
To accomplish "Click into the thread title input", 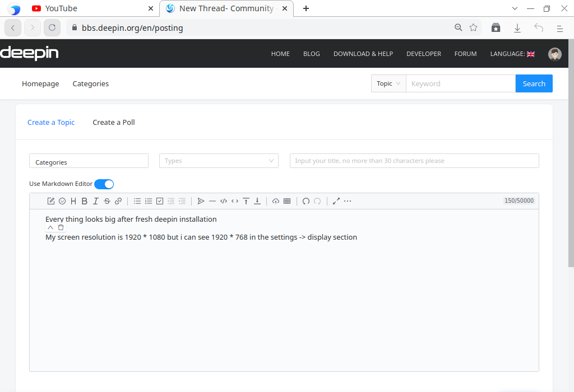I will (x=414, y=161).
